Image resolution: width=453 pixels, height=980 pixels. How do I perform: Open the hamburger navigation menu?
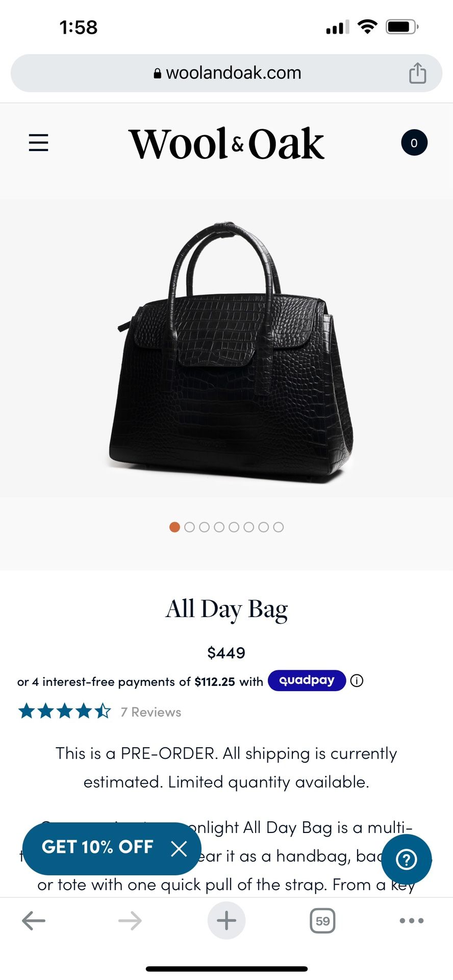point(38,143)
